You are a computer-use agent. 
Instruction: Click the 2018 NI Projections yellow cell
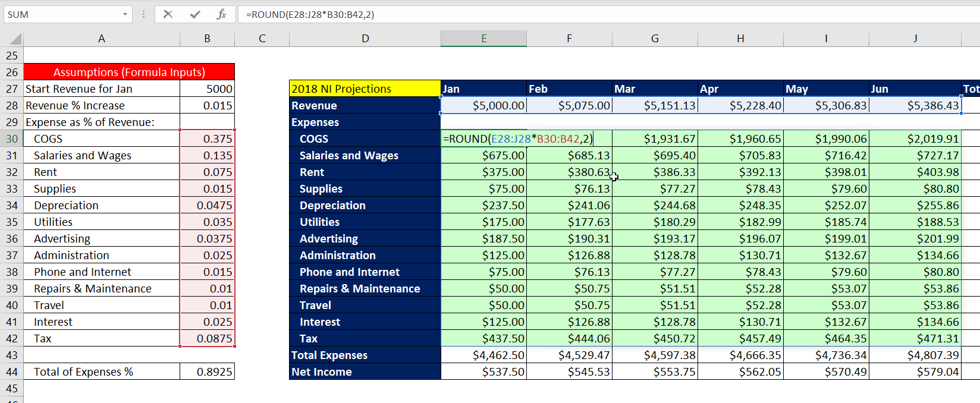point(365,89)
